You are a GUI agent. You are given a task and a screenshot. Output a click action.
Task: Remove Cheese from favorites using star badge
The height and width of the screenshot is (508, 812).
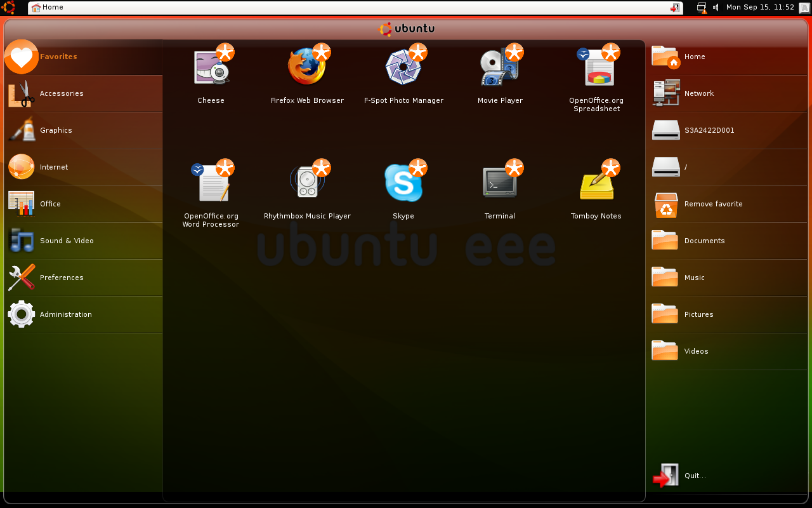[x=225, y=52]
